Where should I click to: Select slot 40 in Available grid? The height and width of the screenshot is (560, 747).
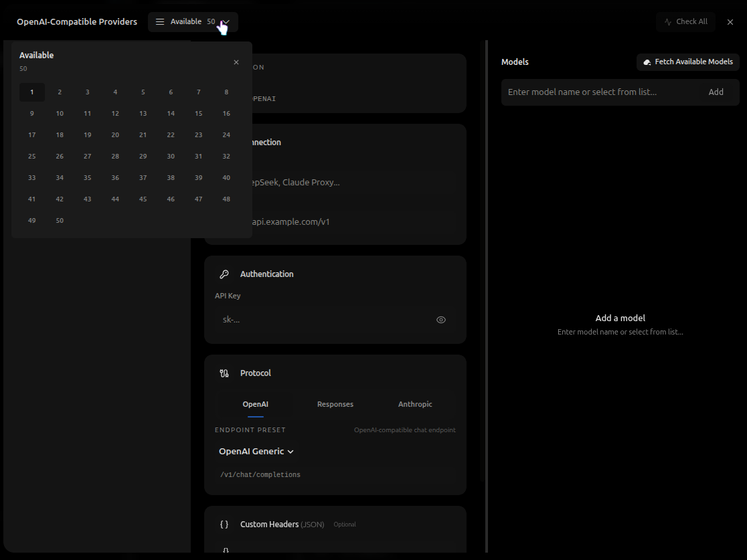coord(226,178)
